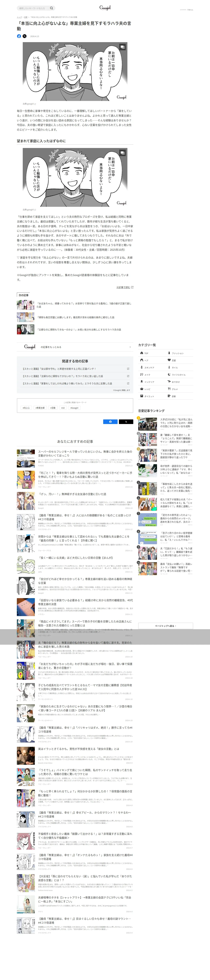Screen dimensions: 210x980
Task: Click the external link icon on 家事をしてほしければ row
Action: coord(128,384)
